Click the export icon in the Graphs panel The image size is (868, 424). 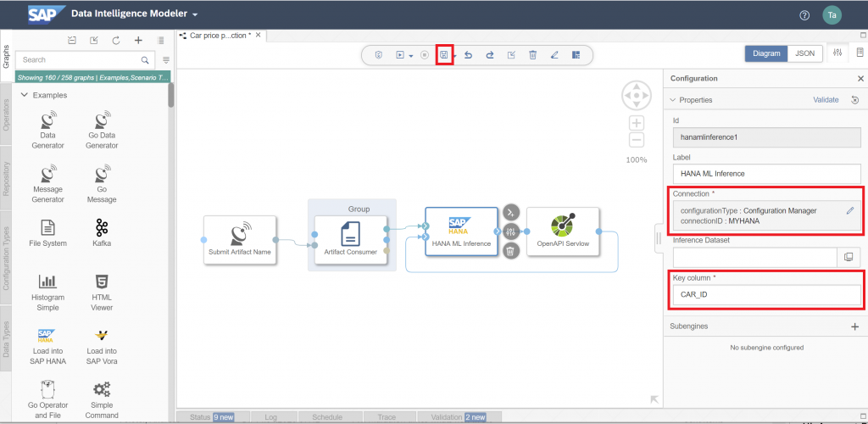point(94,41)
